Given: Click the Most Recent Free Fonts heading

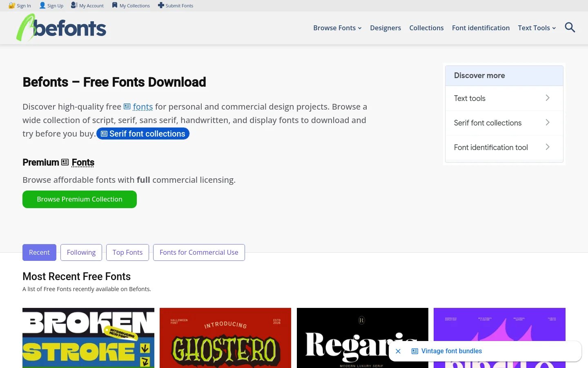Looking at the screenshot, I should (77, 276).
